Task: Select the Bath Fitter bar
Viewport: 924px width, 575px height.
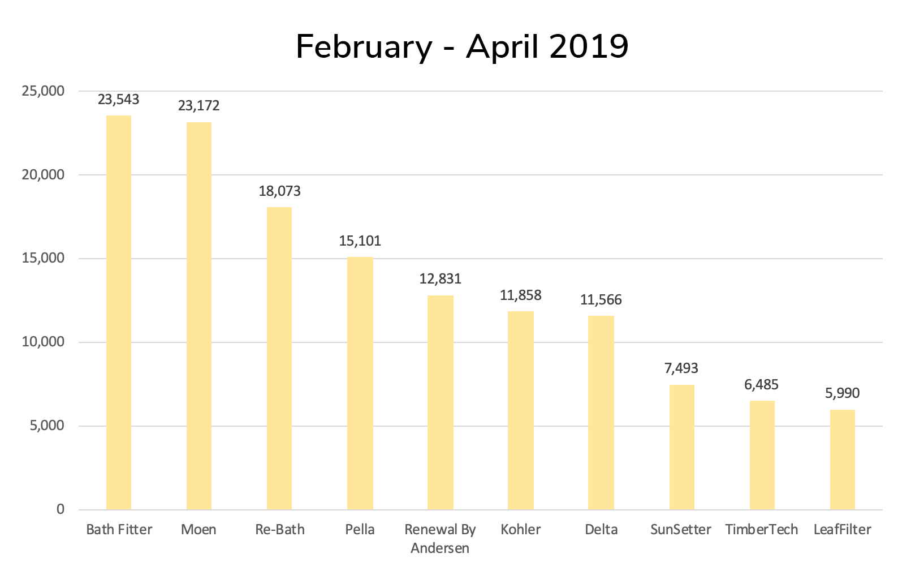Action: [119, 312]
